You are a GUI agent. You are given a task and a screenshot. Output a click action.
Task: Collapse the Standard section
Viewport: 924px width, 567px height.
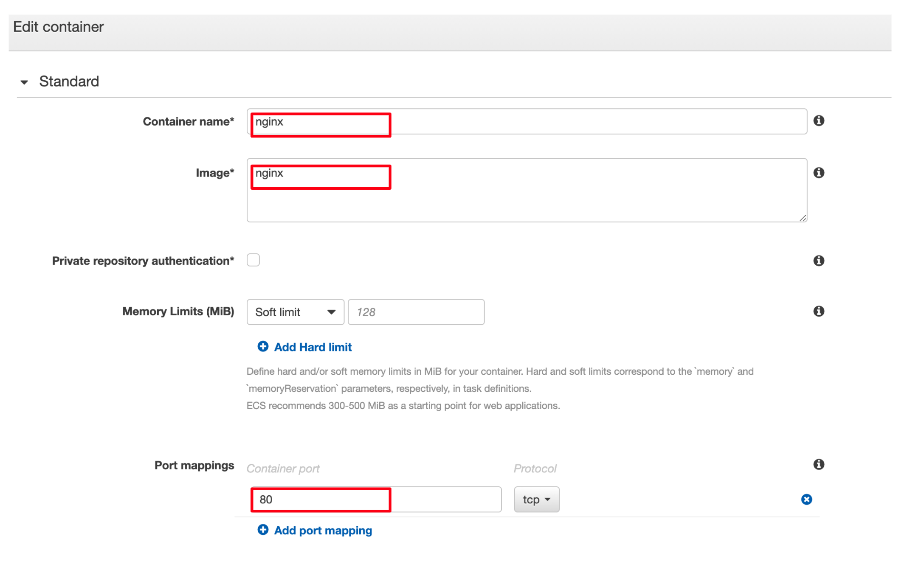pos(25,82)
